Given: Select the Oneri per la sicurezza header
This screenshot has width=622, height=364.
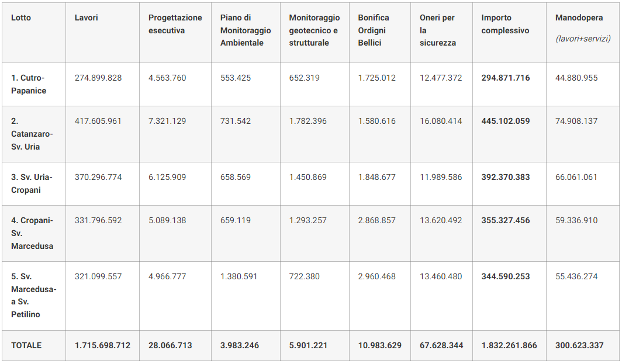Looking at the screenshot, I should [437, 30].
